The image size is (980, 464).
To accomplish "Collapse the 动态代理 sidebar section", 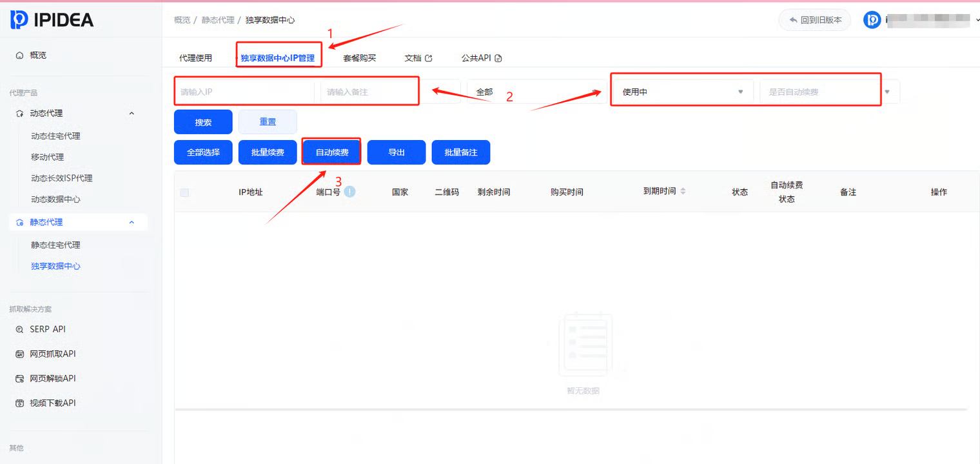I will (x=132, y=114).
